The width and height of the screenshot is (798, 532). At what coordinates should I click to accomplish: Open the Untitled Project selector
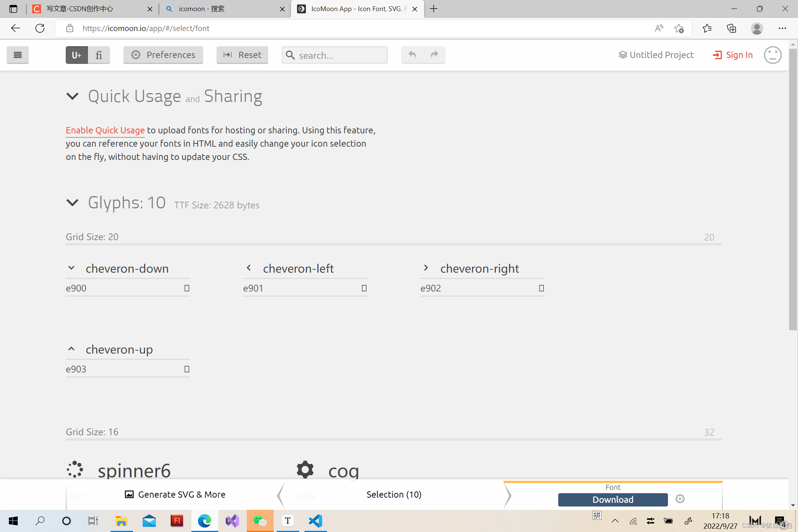pos(656,55)
